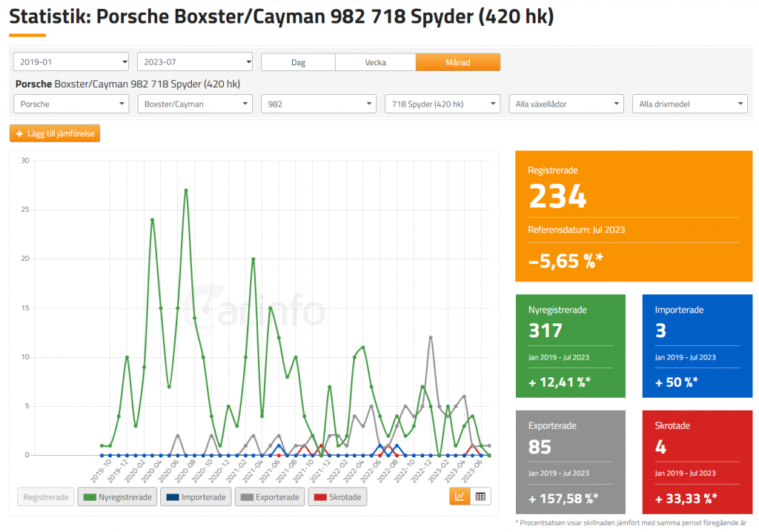
Task: Click the 2023-06 axis label
Action: click(471, 471)
